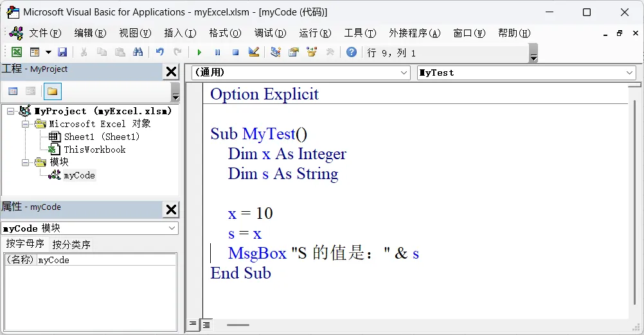
Task: Open the 工具(T) menu
Action: coord(360,33)
